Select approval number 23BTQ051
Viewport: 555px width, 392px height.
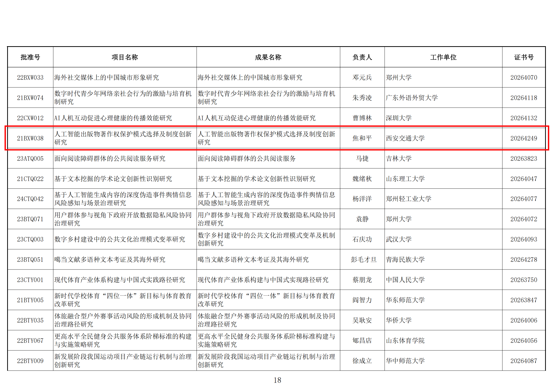point(30,260)
